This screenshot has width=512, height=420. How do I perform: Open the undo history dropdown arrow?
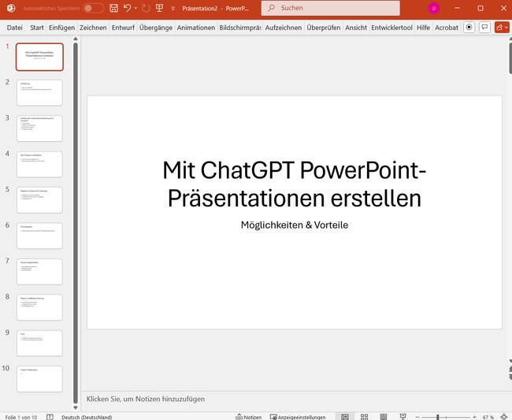coord(135,8)
